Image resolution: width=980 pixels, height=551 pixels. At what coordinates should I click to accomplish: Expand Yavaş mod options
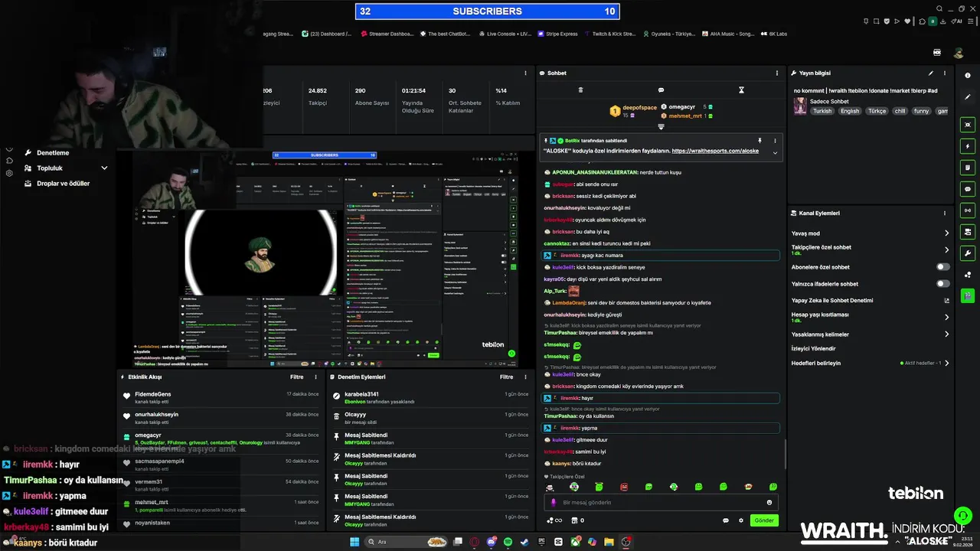[x=946, y=233]
